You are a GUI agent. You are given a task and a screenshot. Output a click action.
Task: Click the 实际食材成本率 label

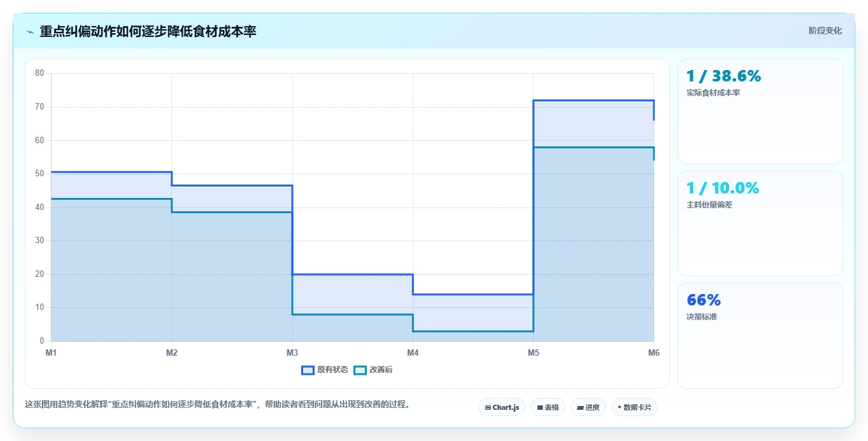pyautogui.click(x=713, y=93)
